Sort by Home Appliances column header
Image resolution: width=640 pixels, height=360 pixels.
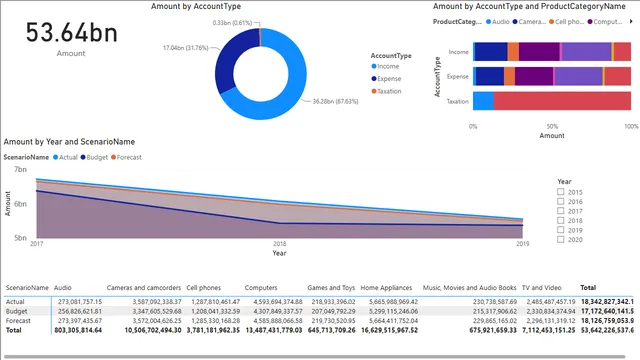(x=386, y=288)
